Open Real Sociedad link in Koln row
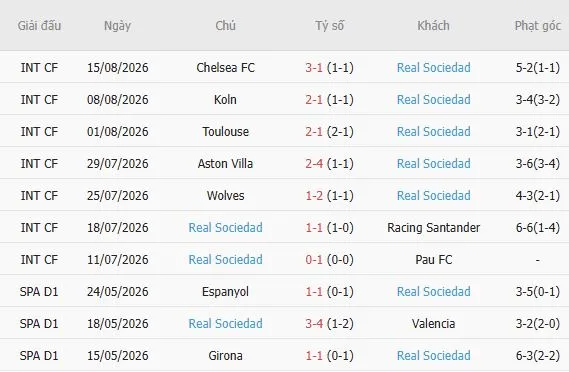This screenshot has height=372, width=569. pos(433,99)
